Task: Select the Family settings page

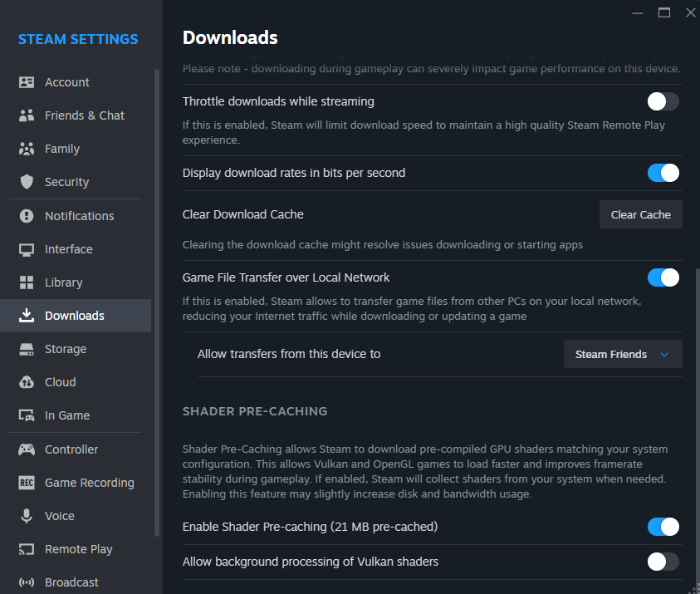Action: click(76, 149)
